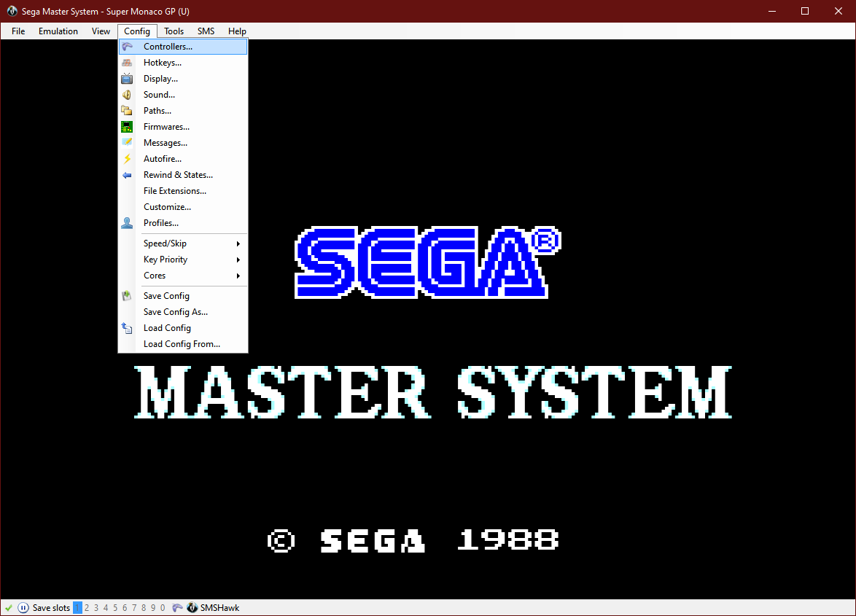856x616 pixels.
Task: Open Firmwares via the green chip icon
Action: click(127, 127)
